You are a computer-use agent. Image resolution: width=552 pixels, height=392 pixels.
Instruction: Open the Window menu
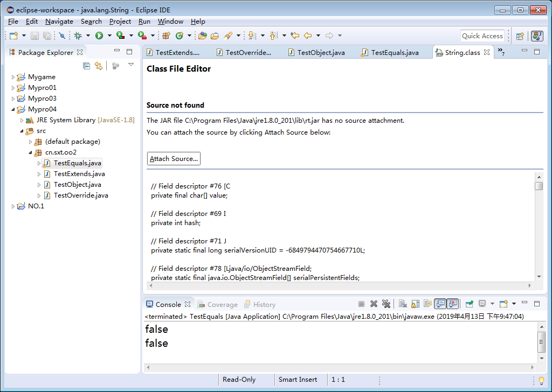170,22
